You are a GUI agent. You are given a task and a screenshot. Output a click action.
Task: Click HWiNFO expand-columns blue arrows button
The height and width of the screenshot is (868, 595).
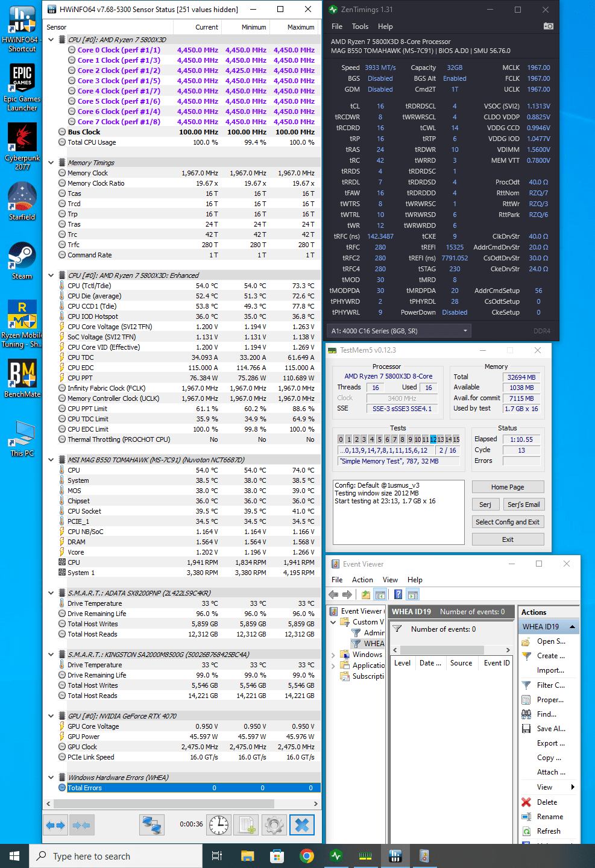pyautogui.click(x=55, y=825)
